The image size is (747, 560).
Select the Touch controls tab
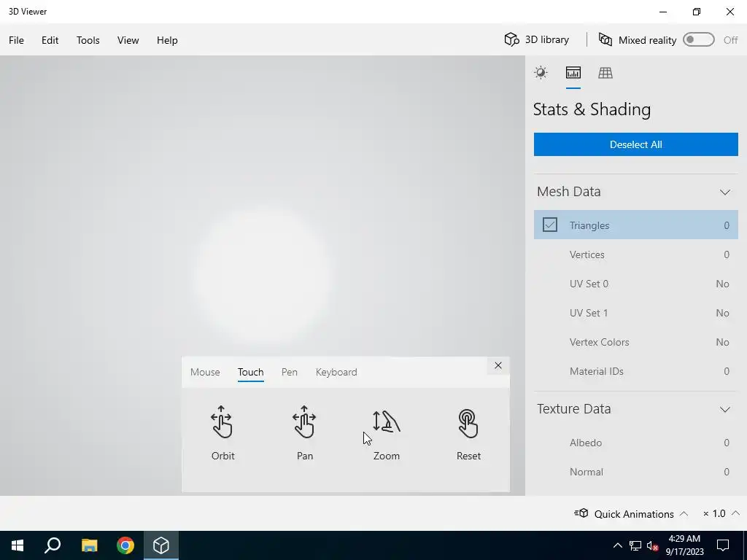click(251, 372)
